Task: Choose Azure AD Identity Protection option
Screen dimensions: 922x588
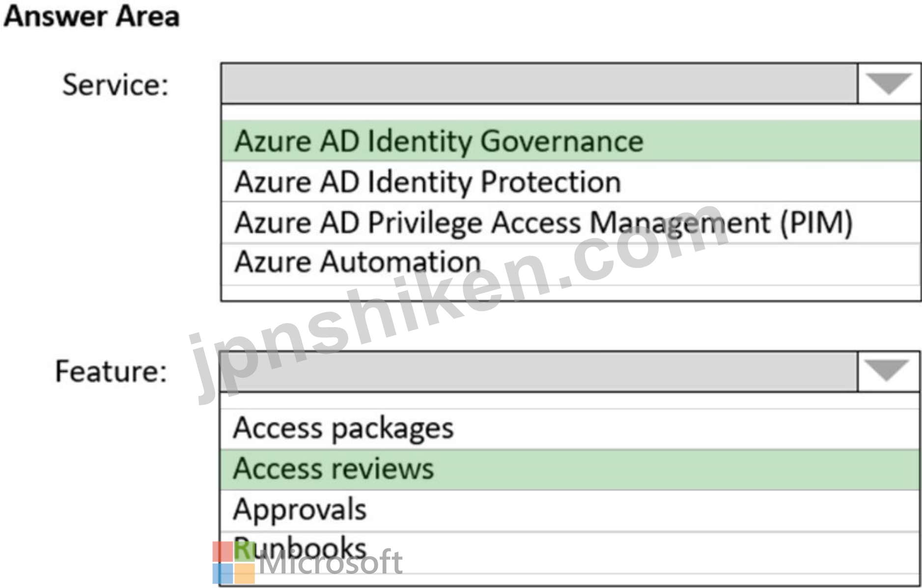Action: (x=427, y=182)
